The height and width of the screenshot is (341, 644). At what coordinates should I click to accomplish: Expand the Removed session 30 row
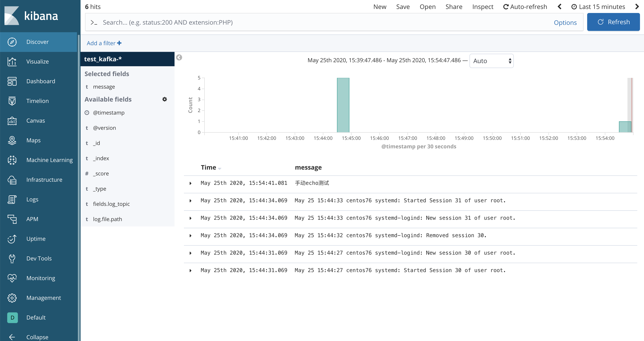[190, 236]
